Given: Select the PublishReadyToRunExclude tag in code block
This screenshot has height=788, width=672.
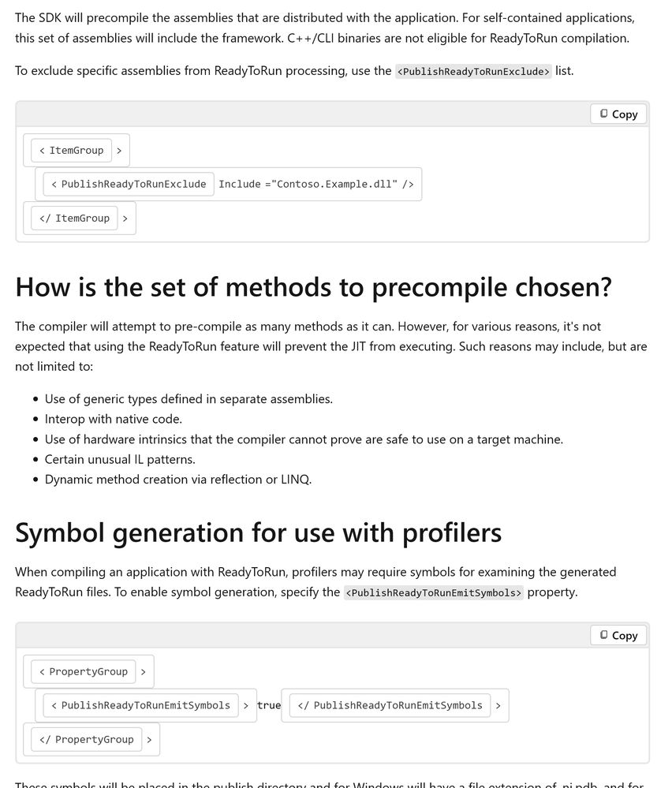Looking at the screenshot, I should (129, 185).
